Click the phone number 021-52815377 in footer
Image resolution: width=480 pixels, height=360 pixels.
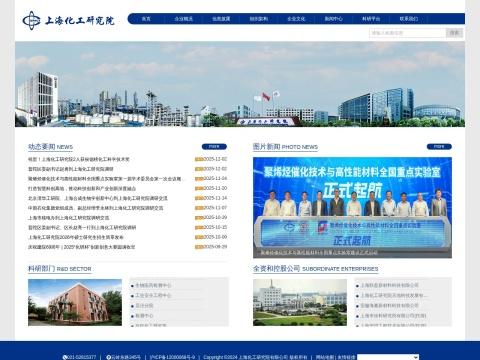[82, 357]
